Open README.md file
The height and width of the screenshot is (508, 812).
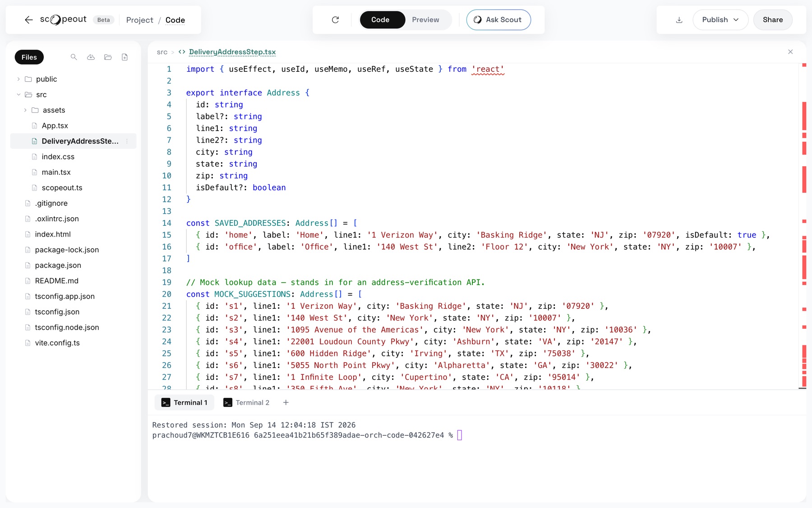73,281
